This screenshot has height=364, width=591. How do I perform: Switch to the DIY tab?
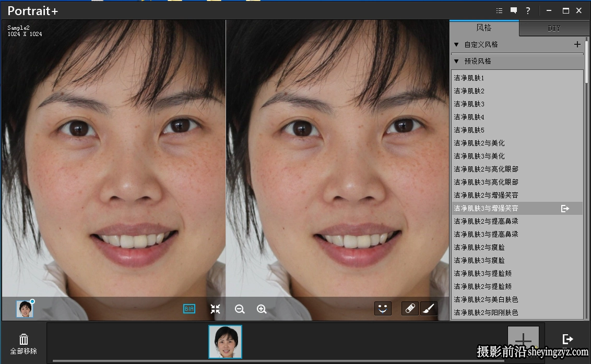[554, 28]
